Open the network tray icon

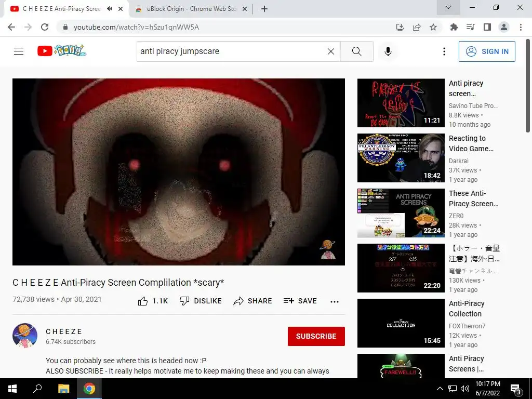(x=453, y=389)
